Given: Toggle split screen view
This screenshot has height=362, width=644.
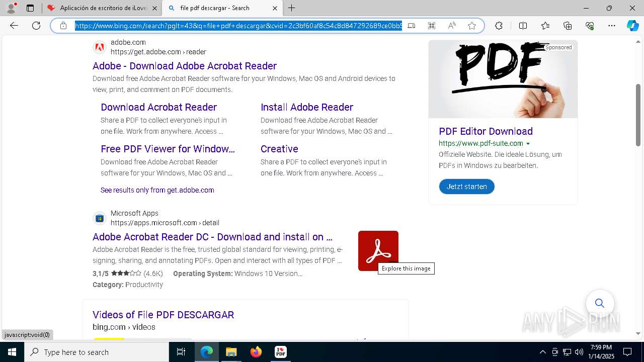Looking at the screenshot, I should click(523, 26).
